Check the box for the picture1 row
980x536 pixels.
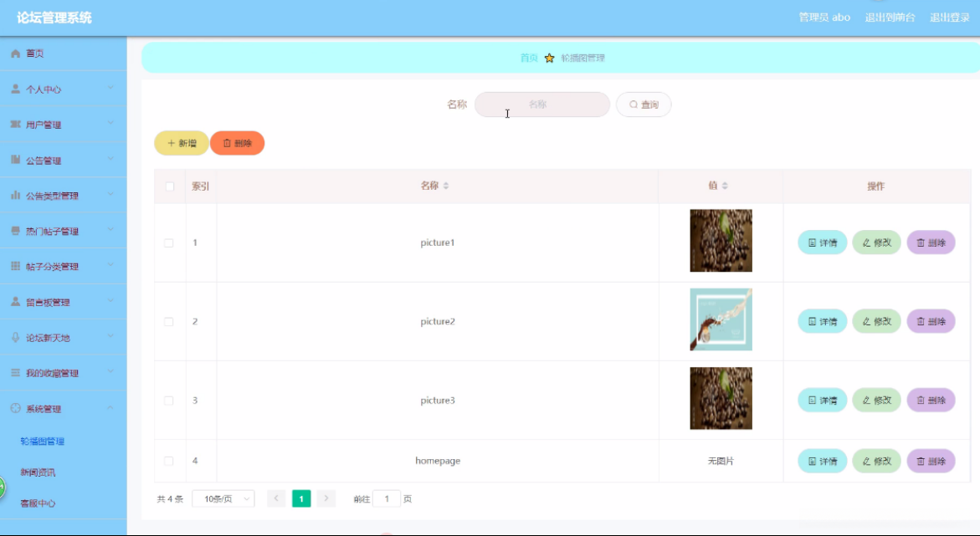pyautogui.click(x=169, y=243)
